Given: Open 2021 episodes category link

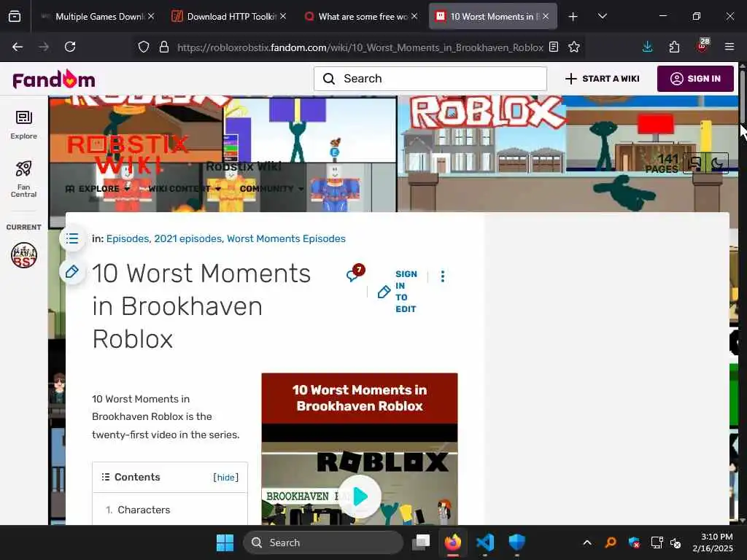Looking at the screenshot, I should pyautogui.click(x=187, y=238).
